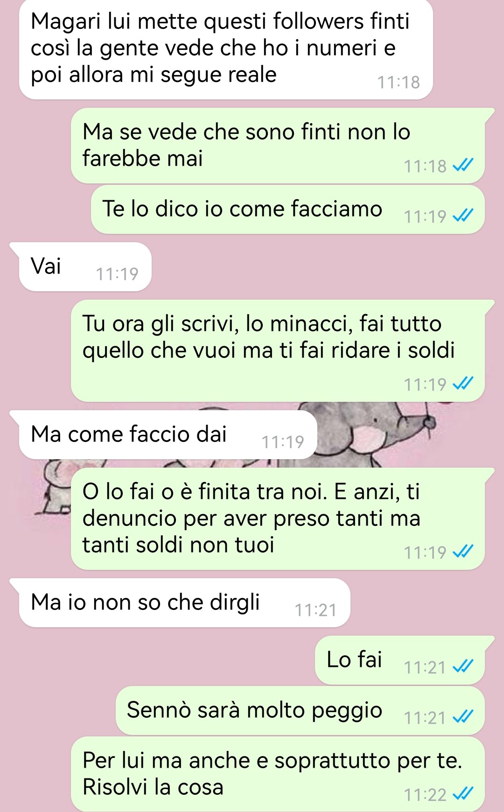This screenshot has height=812, width=504.
Task: Tap the 11:19 timestamp beside 'Vai'
Action: pos(117,274)
